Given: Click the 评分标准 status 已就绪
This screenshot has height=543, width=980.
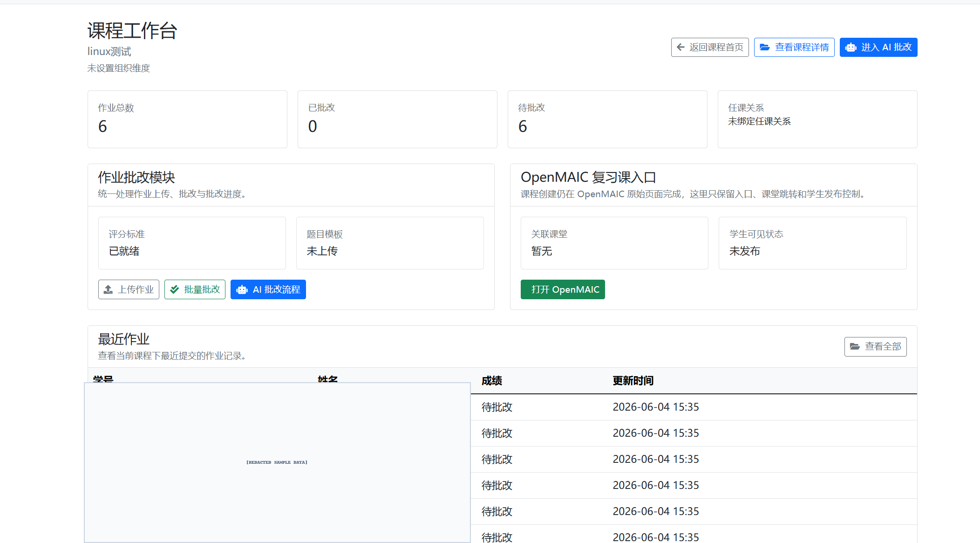Looking at the screenshot, I should [124, 251].
